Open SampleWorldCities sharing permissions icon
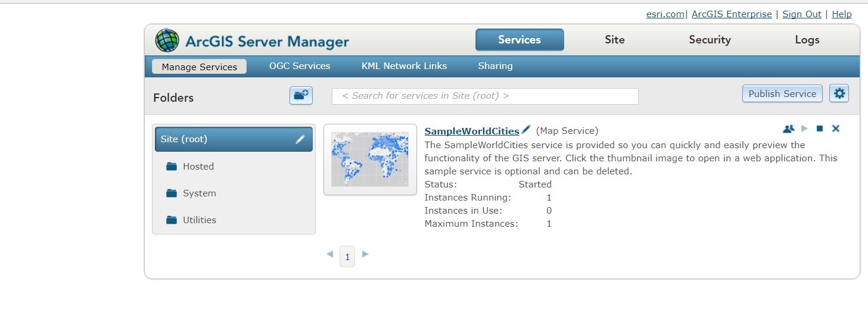The height and width of the screenshot is (316, 868). (x=788, y=129)
